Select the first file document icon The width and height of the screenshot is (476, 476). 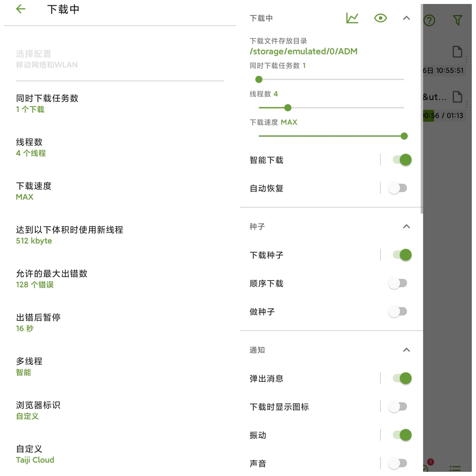(x=461, y=52)
